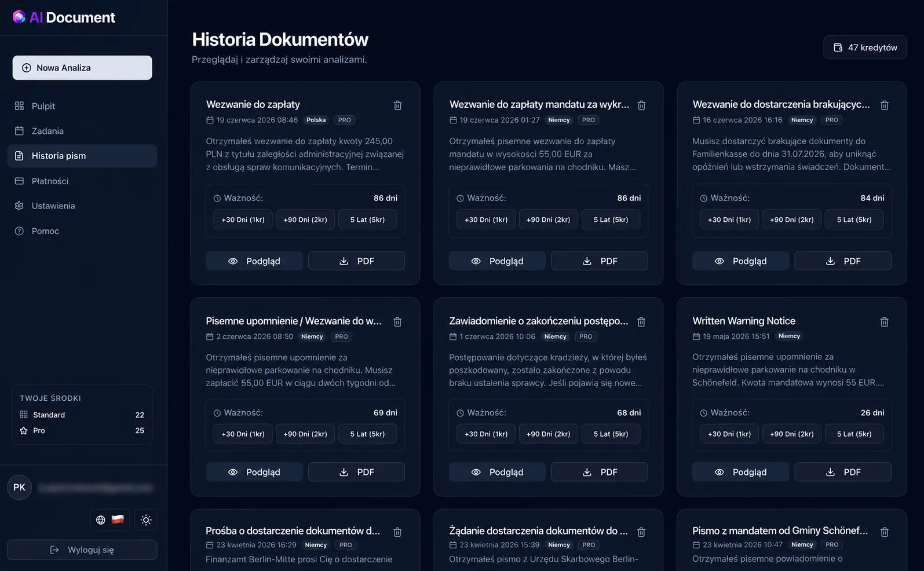Extend 'Pisemne upomnienie' validity by +30 Dni
This screenshot has height=571, width=924.
pos(243,434)
